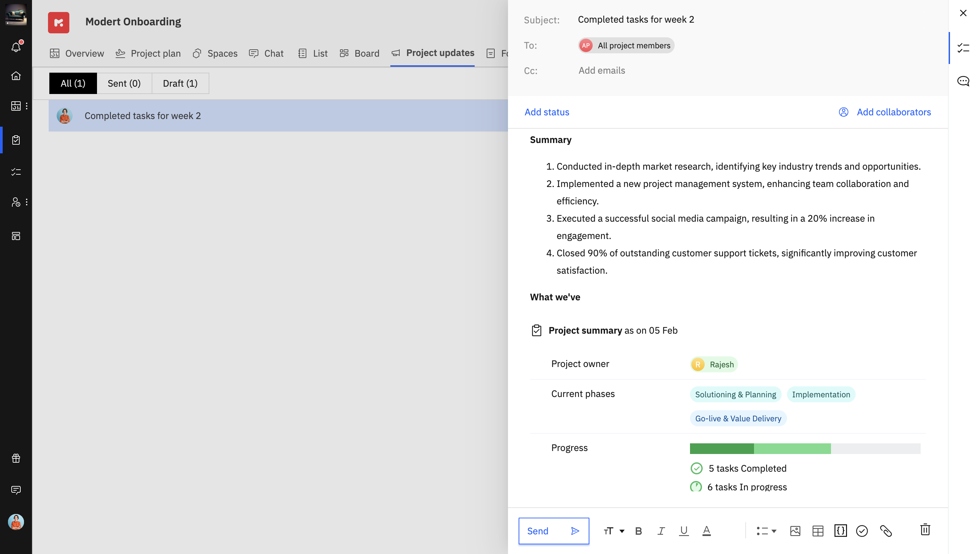This screenshot has width=980, height=554.
Task: Click the Cc Add emails field
Action: (x=601, y=70)
